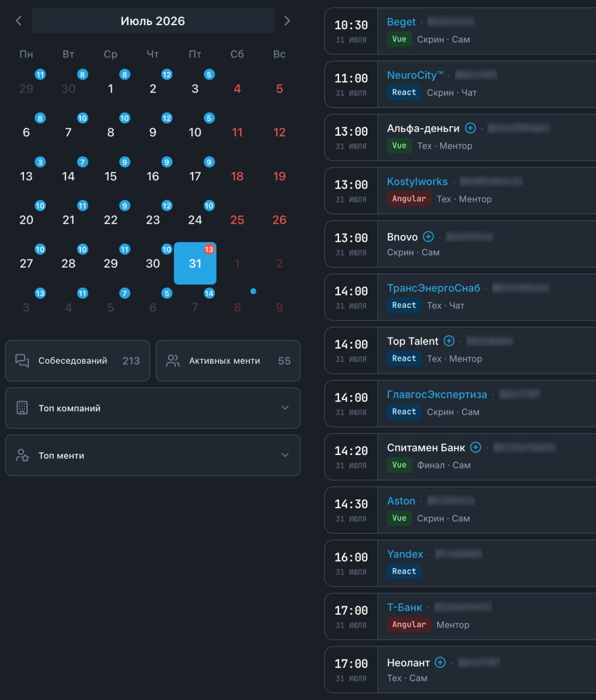Screen dimensions: 596x700
Task: Click the 16:00 time for Yandex
Action: tap(351, 557)
